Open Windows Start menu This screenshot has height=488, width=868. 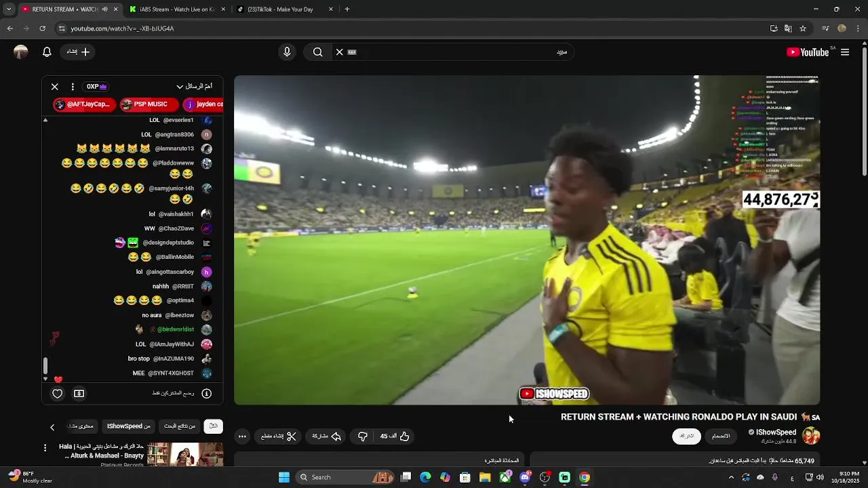(x=284, y=477)
